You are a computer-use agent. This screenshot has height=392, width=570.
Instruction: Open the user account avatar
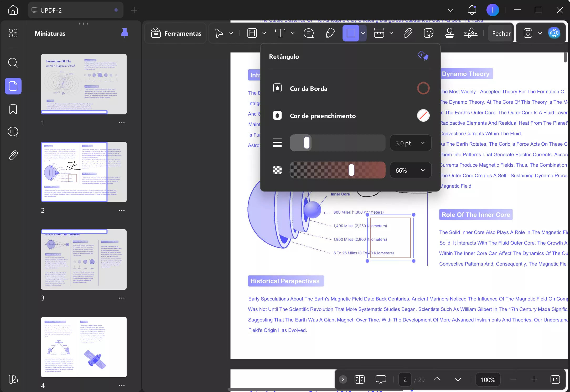493,10
